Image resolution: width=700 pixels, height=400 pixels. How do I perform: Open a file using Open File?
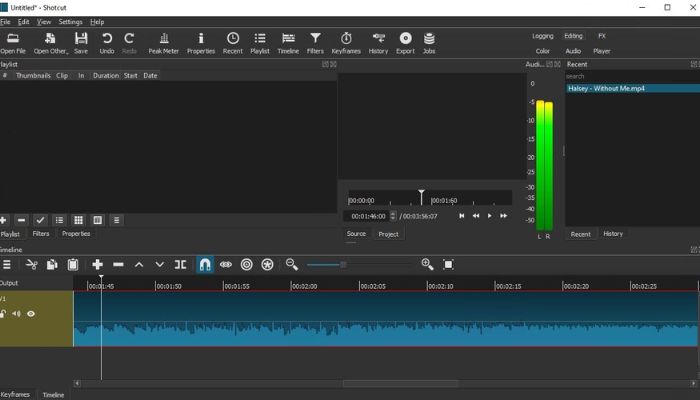(x=13, y=43)
